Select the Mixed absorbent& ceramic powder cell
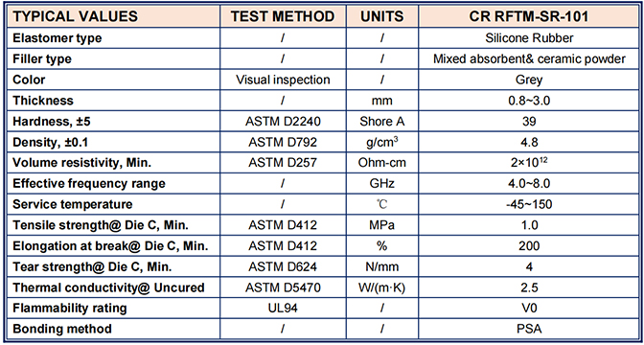 tap(529, 59)
